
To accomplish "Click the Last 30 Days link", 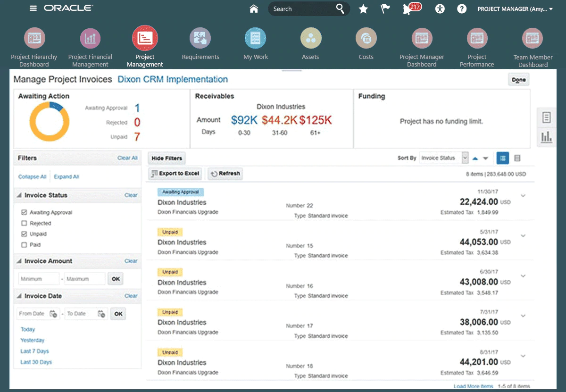I will click(x=36, y=362).
